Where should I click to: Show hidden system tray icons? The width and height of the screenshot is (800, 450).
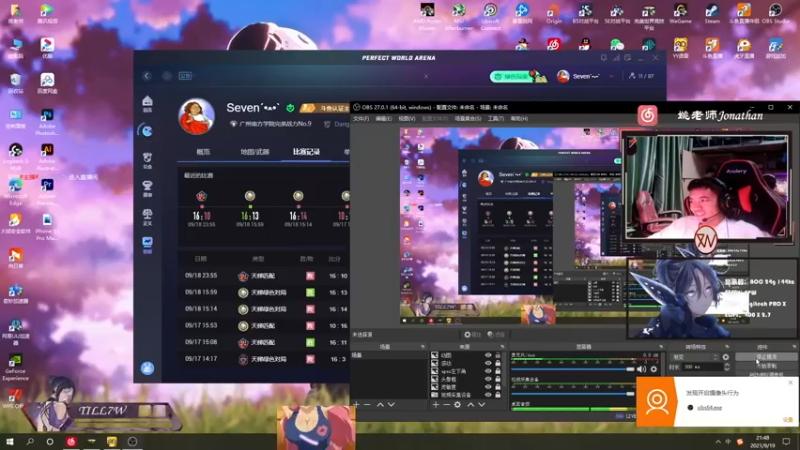718,442
